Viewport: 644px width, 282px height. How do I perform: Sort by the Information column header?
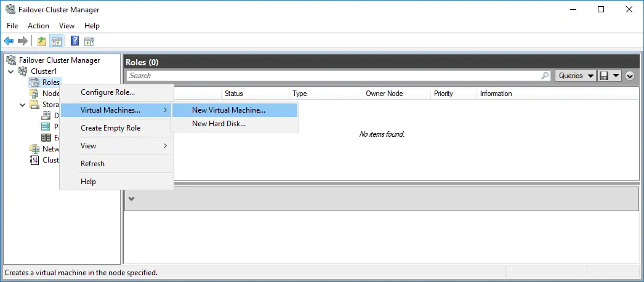558,94
